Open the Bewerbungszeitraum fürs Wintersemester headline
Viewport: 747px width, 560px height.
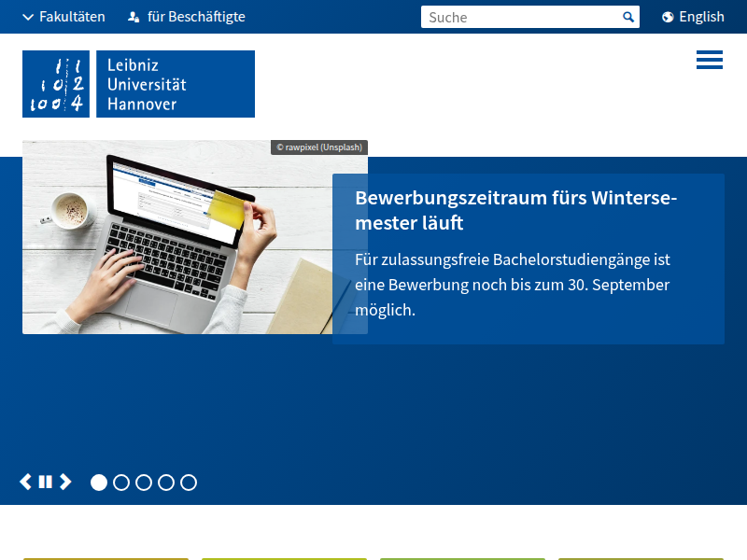516,210
